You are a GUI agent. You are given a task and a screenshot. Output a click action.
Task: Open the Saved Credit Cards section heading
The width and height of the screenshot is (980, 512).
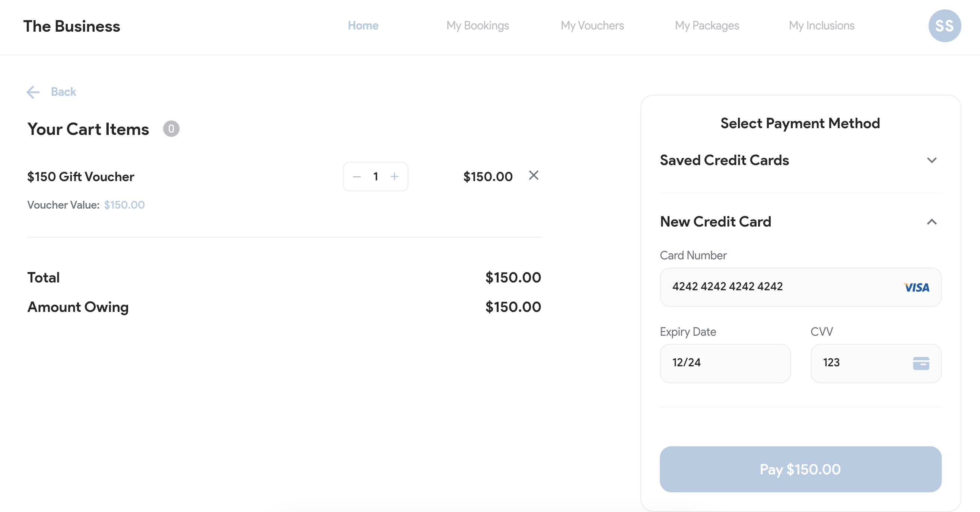pyautogui.click(x=724, y=160)
